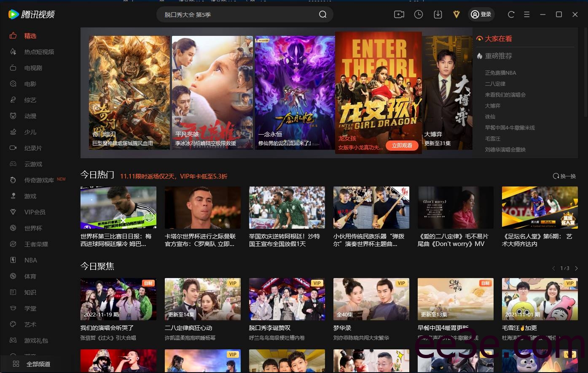
Task: Advance the banner carousel with the right arrow
Action: (468, 93)
